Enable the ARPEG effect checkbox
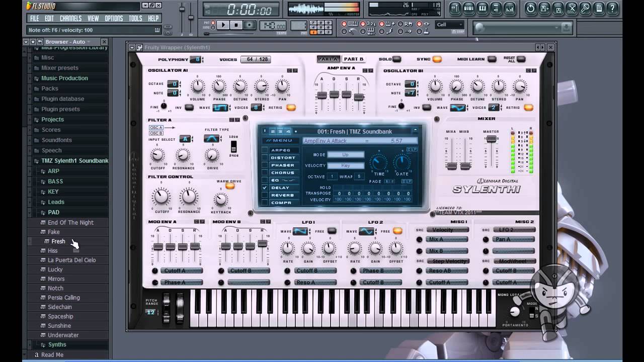Screen dimensions: 644x362 pos(265,150)
